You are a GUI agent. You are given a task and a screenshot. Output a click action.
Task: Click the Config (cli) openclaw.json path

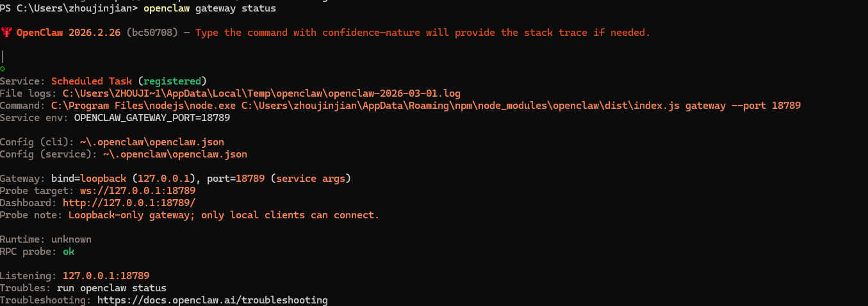[152, 142]
